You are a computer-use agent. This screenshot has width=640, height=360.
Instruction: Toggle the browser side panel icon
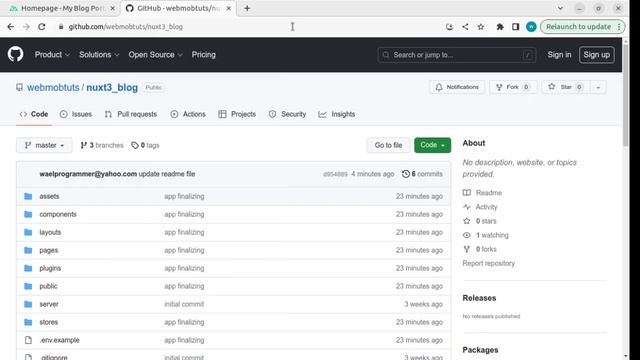pyautogui.click(x=516, y=27)
